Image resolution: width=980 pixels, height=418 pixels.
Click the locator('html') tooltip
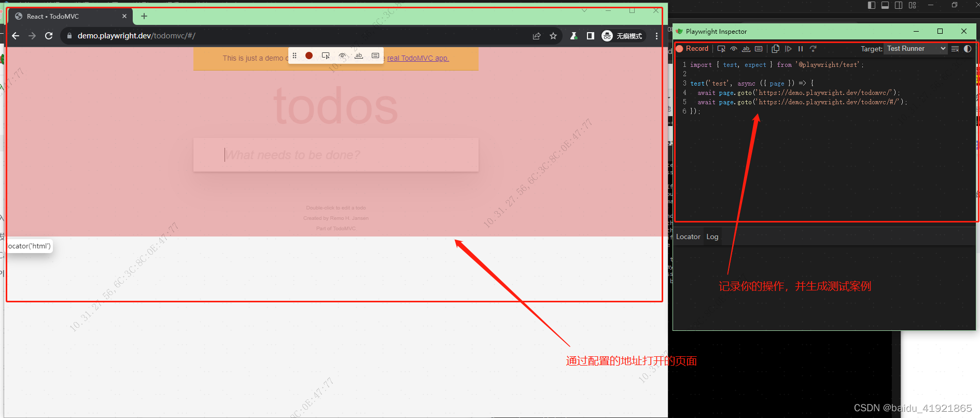[x=29, y=246]
